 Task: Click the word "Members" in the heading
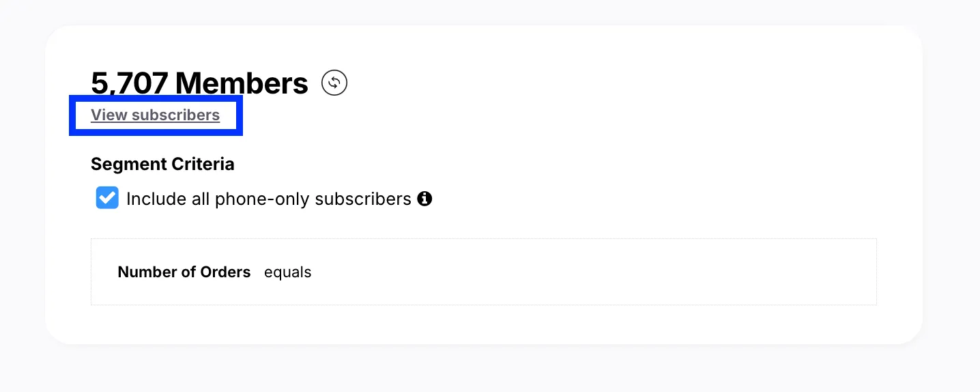click(242, 83)
